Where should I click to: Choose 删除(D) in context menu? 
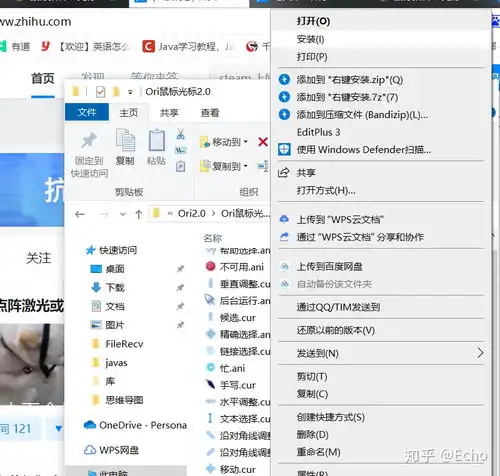tap(313, 435)
